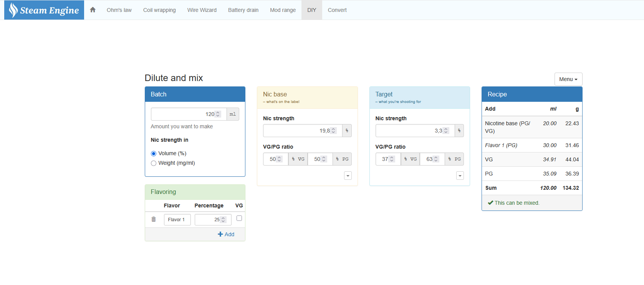Click Nic base strength stepper arrows
This screenshot has height=285, width=644.
333,131
